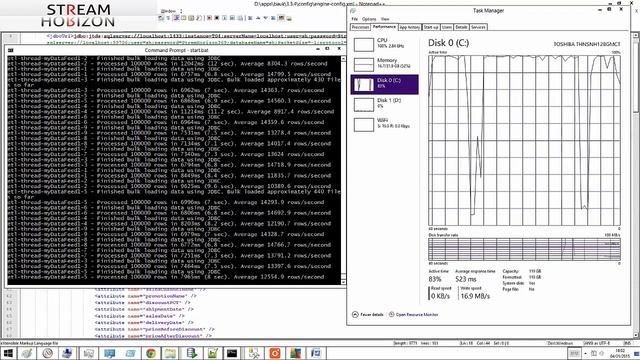Open Task Manager File menu

(x=354, y=19)
